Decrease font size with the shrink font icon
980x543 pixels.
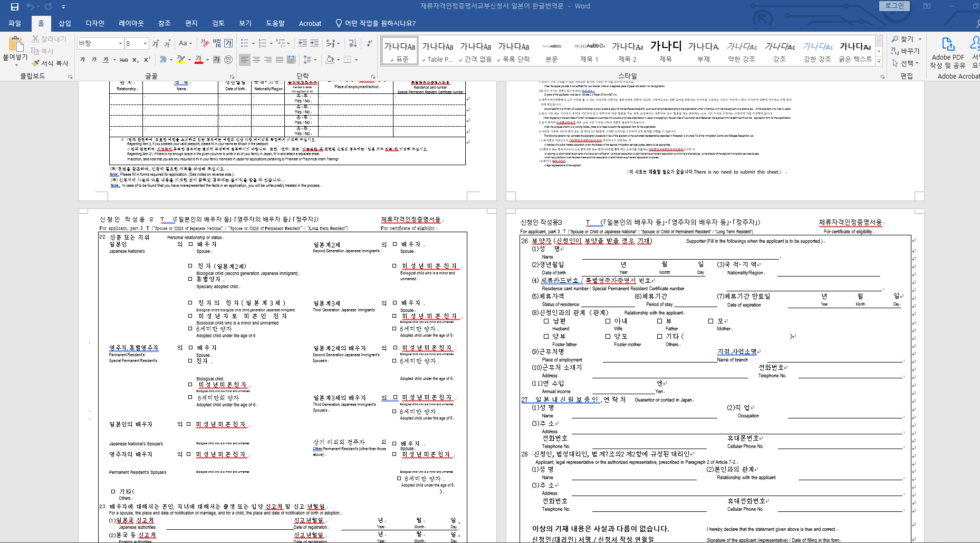tap(167, 43)
